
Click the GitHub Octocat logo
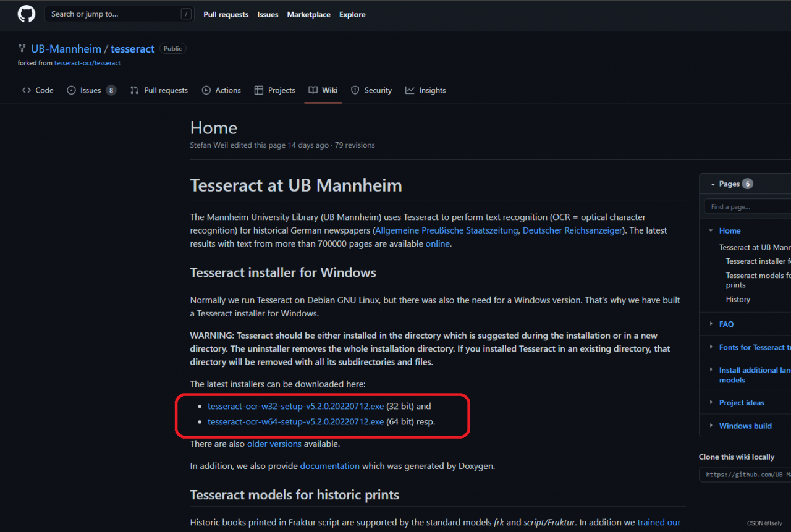(x=27, y=14)
